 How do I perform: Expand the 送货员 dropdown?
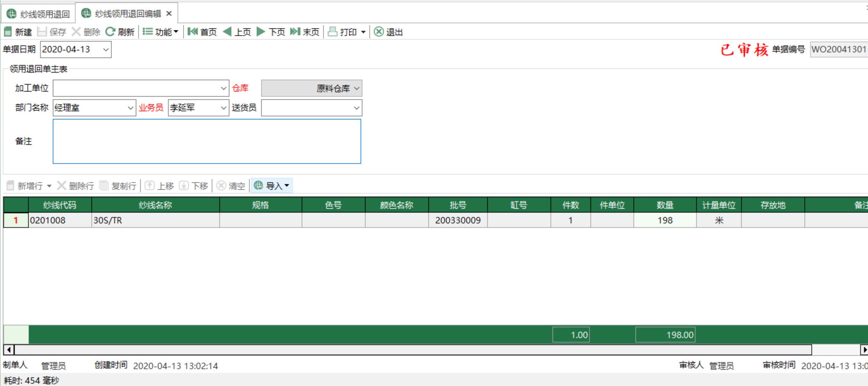tap(356, 108)
